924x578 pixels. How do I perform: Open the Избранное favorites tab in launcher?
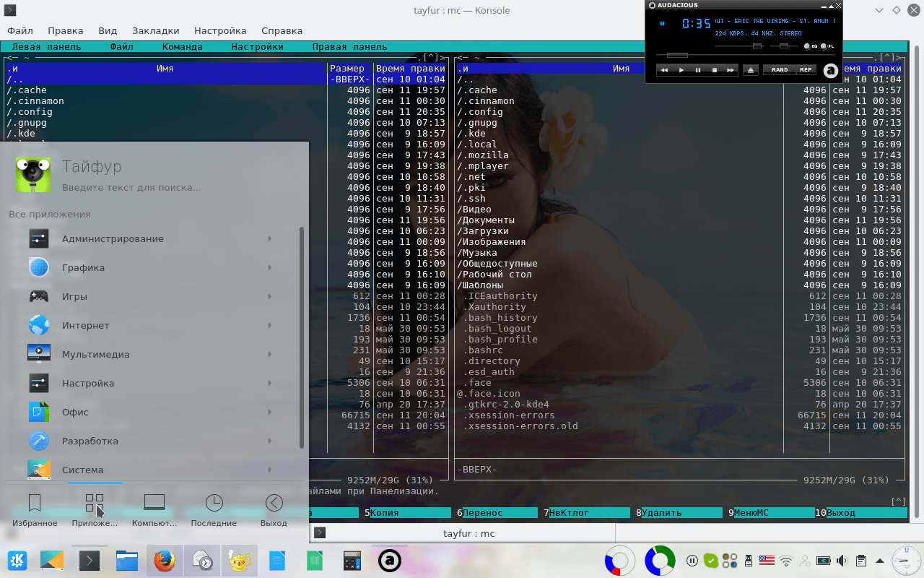point(34,510)
